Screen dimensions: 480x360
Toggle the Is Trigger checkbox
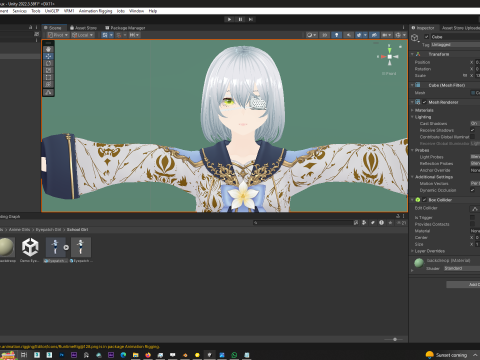point(472,217)
